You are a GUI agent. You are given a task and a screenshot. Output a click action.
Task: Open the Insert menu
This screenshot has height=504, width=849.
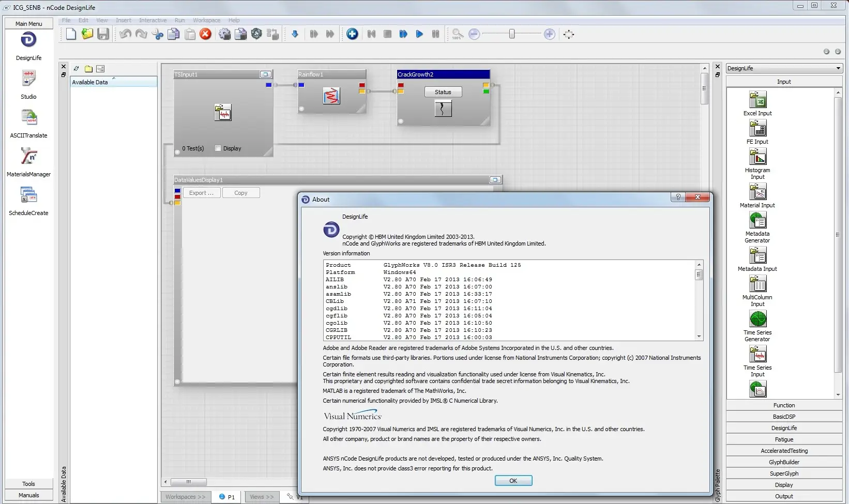point(124,20)
